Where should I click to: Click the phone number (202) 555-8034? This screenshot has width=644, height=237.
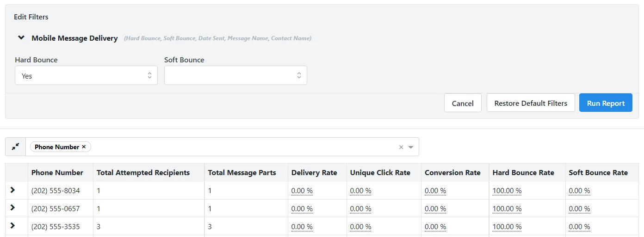coord(56,190)
